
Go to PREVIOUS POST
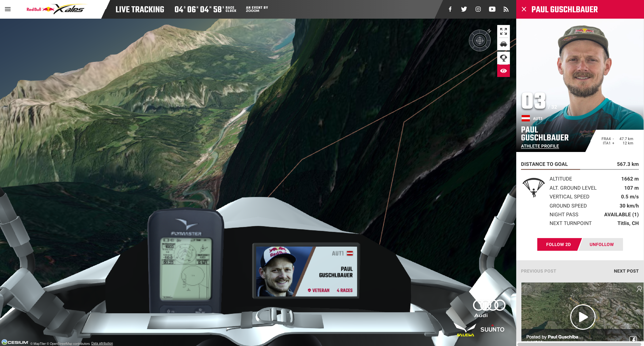tap(538, 271)
